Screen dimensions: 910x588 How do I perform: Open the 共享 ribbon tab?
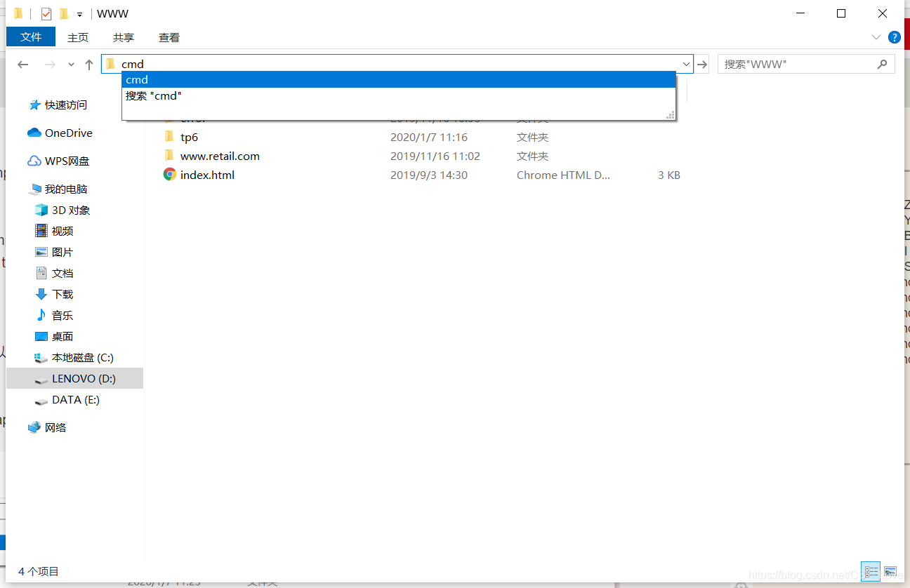[x=124, y=38]
